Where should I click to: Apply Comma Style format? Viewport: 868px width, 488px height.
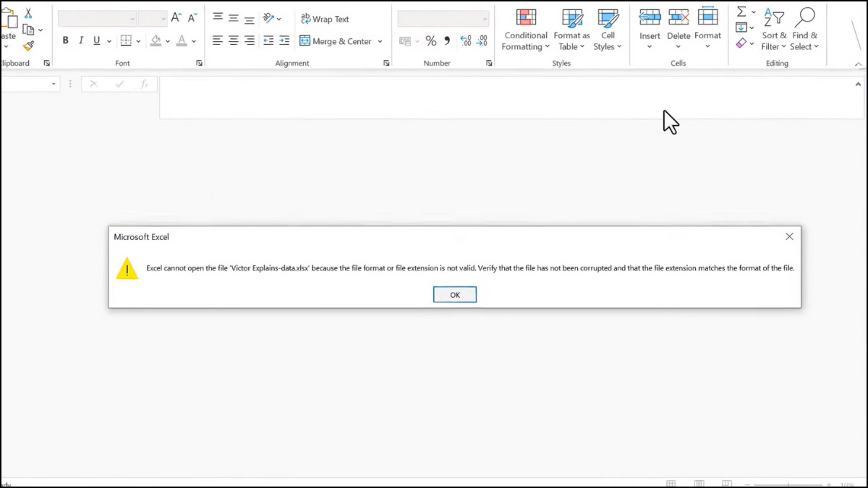click(x=447, y=41)
